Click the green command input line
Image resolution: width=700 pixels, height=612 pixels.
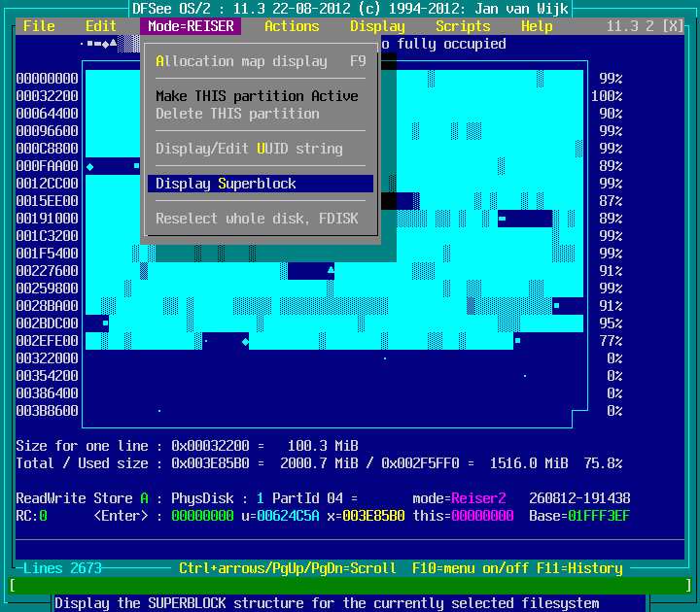click(x=350, y=586)
